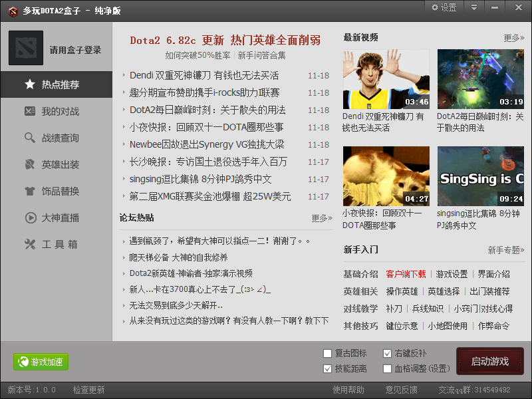Open 界面介绍 beginner guide

tap(493, 274)
